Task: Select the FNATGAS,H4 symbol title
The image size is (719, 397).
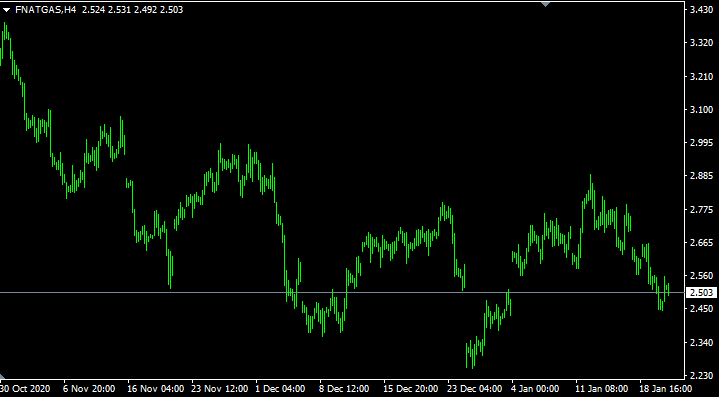Action: click(x=45, y=10)
